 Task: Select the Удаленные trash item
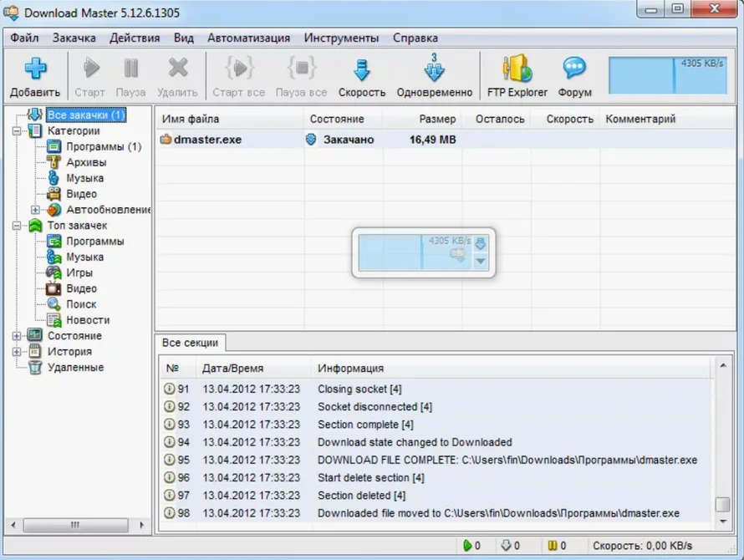tap(75, 367)
